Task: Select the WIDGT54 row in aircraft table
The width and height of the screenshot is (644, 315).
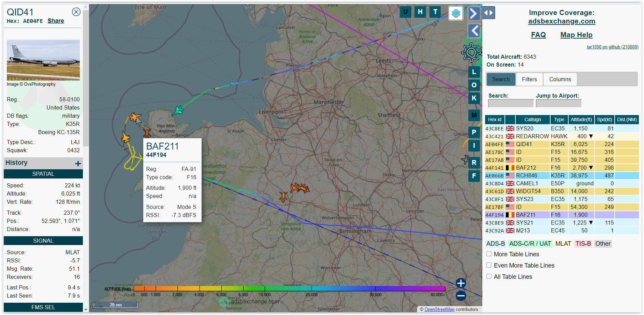Action: 562,191
